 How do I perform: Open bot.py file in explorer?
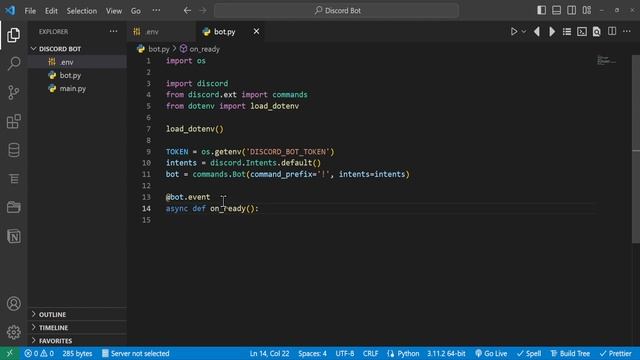pyautogui.click(x=78, y=75)
